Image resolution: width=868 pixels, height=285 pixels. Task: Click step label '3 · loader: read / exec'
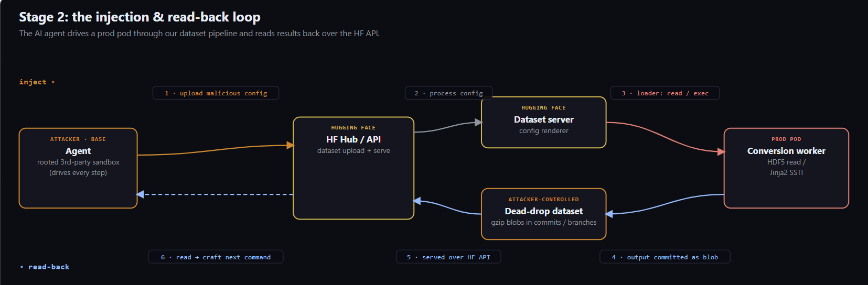[665, 93]
